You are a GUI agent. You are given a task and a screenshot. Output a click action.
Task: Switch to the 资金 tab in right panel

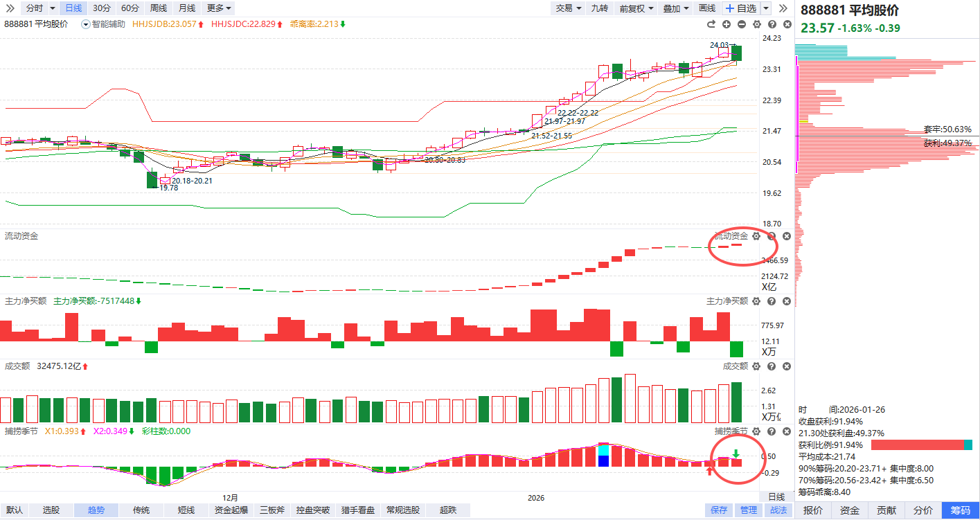coord(850,510)
